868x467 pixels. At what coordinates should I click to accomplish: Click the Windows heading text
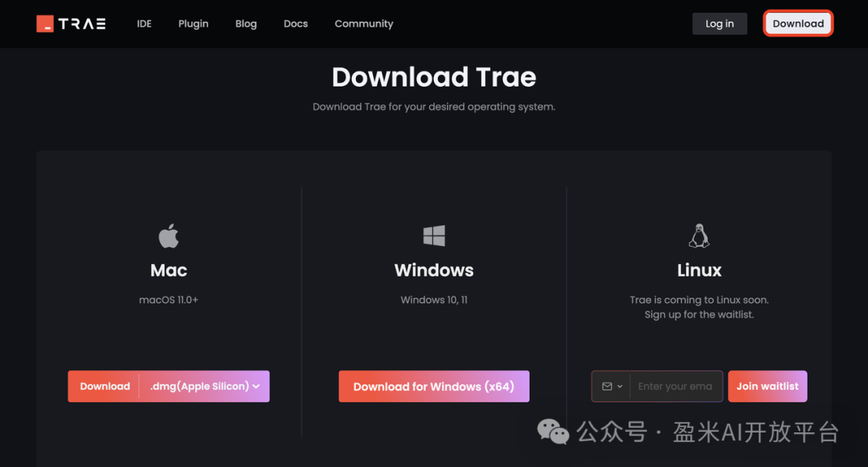point(434,270)
